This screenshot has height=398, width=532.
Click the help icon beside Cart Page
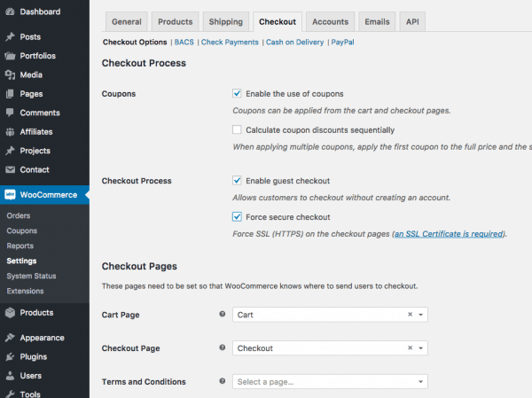[222, 315]
